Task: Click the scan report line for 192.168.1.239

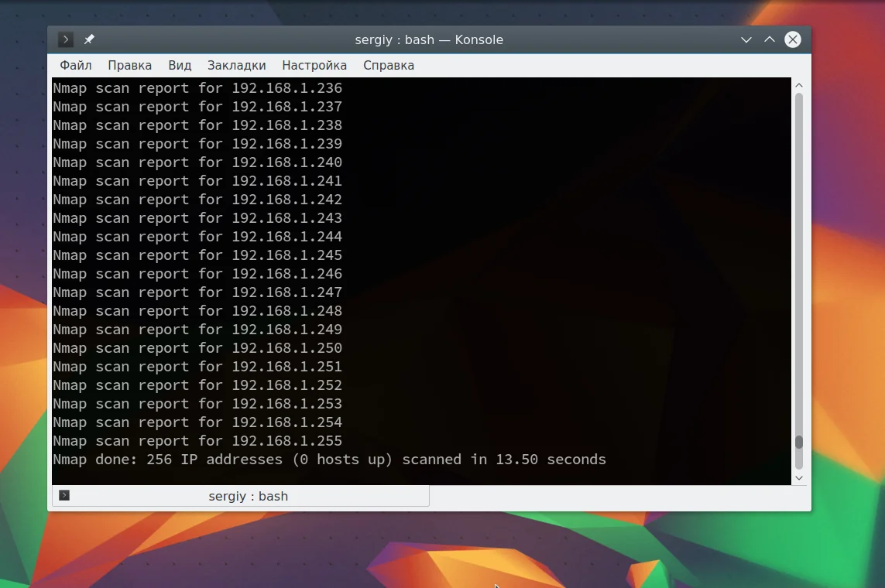Action: pyautogui.click(x=197, y=144)
